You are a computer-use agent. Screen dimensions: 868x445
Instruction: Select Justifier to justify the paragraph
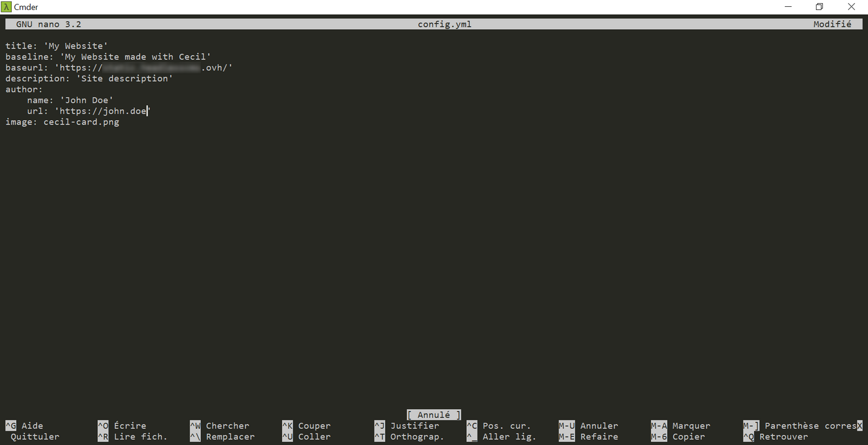[x=415, y=426]
